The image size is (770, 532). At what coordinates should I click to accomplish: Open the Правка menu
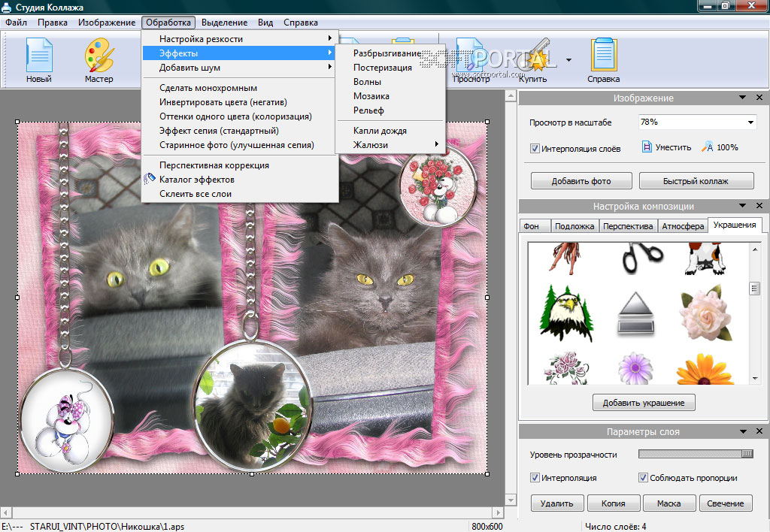pyautogui.click(x=53, y=22)
